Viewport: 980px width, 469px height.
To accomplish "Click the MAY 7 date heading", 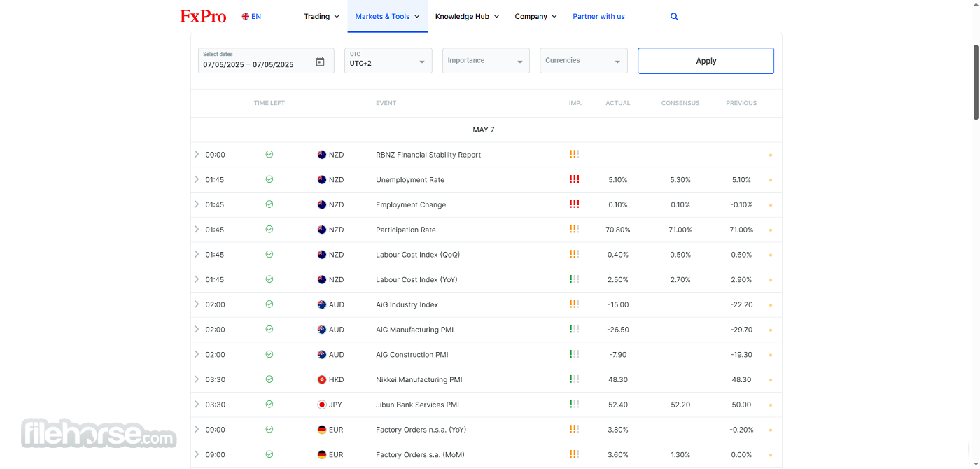I will coord(484,129).
